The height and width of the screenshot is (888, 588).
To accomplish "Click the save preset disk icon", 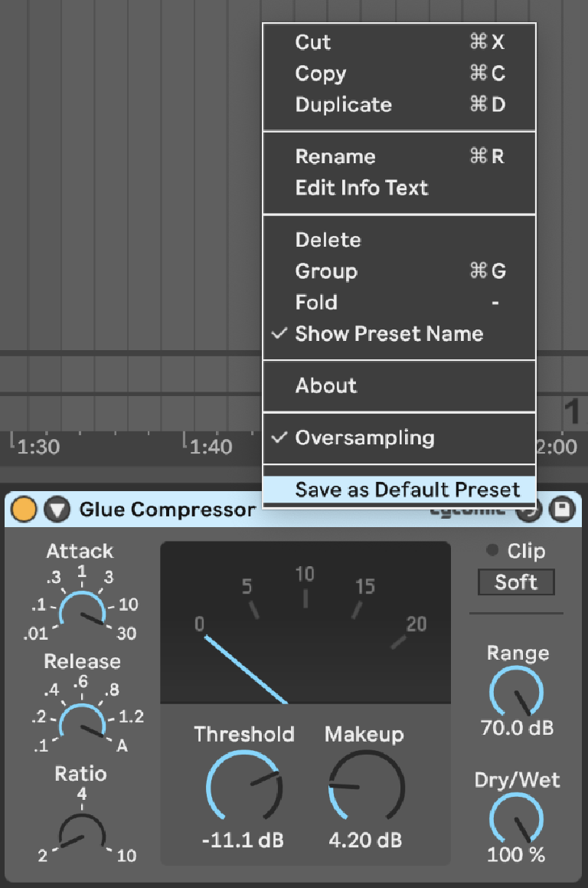I will pos(562,510).
